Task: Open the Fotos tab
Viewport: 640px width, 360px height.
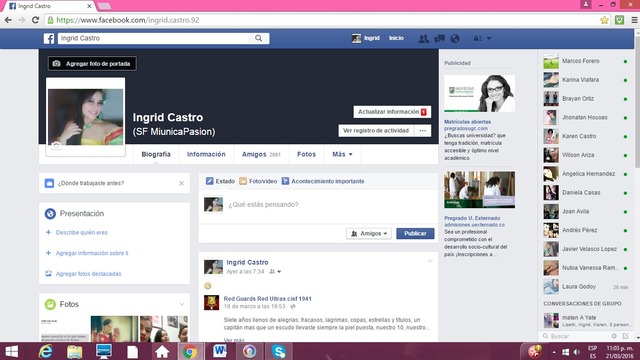Action: (307, 154)
